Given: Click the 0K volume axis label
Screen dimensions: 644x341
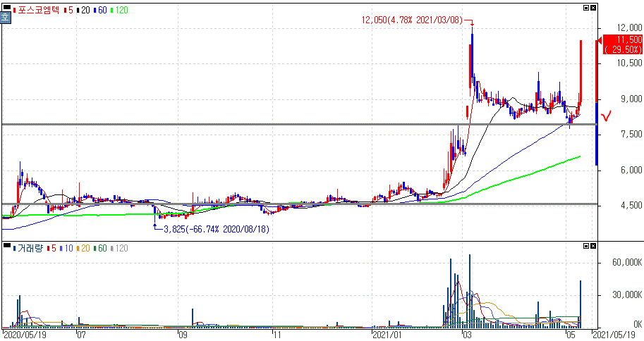Looking at the screenshot, I should click(637, 324).
